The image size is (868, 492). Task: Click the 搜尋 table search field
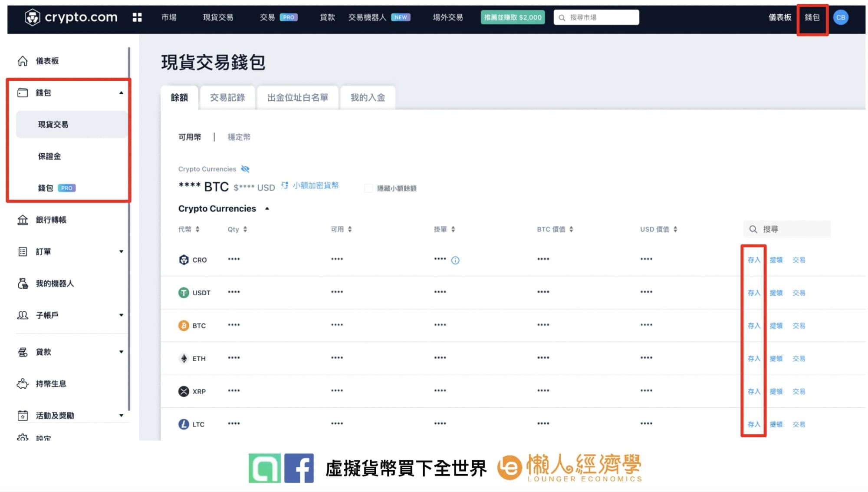pos(787,229)
